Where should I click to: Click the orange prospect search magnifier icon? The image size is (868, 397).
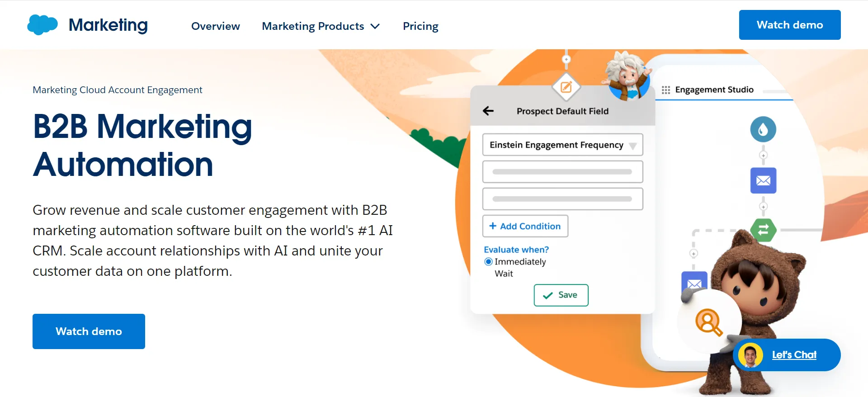coord(708,322)
